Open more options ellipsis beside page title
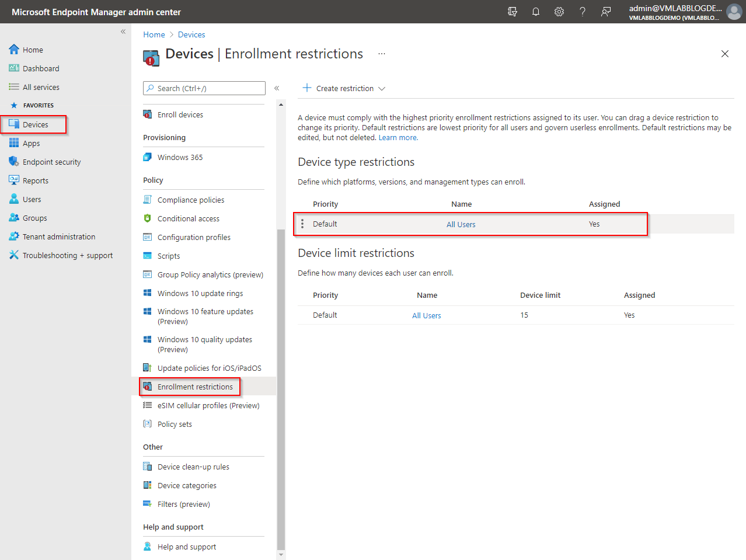The width and height of the screenshot is (746, 560). (x=382, y=54)
